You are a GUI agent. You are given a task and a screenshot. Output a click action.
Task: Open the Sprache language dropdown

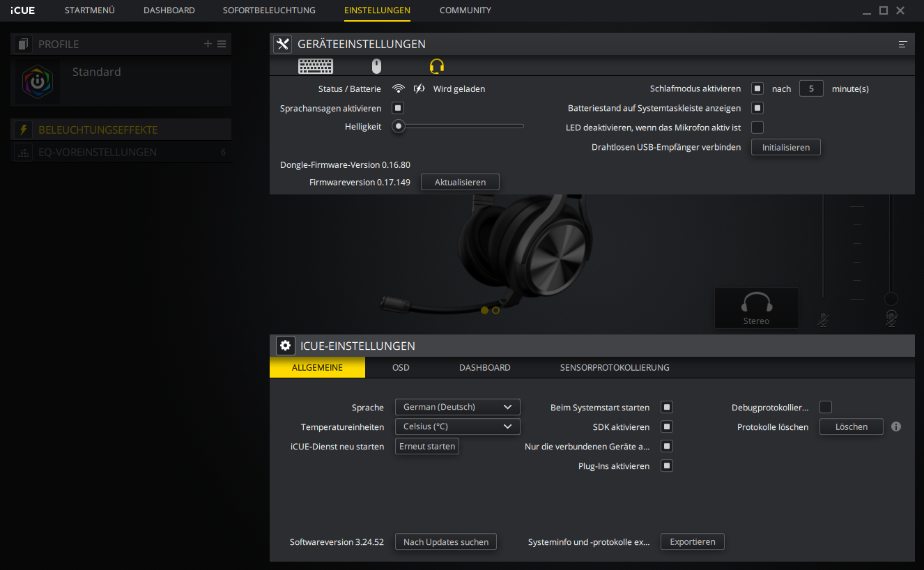pyautogui.click(x=457, y=407)
